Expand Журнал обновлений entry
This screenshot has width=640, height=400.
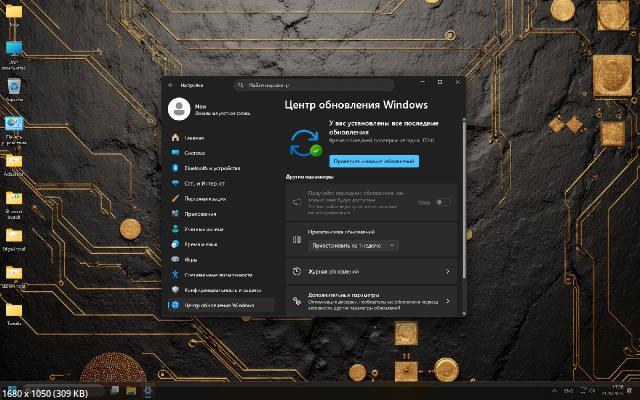[370, 271]
